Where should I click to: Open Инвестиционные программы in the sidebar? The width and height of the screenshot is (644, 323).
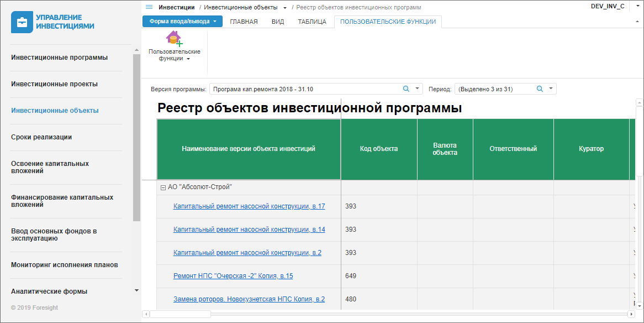[x=59, y=58]
